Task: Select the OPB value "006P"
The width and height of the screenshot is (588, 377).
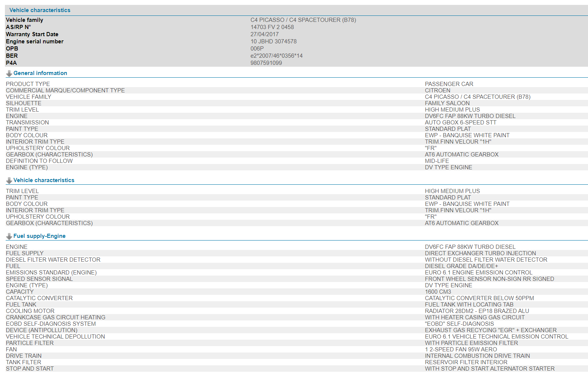Action: (257, 49)
